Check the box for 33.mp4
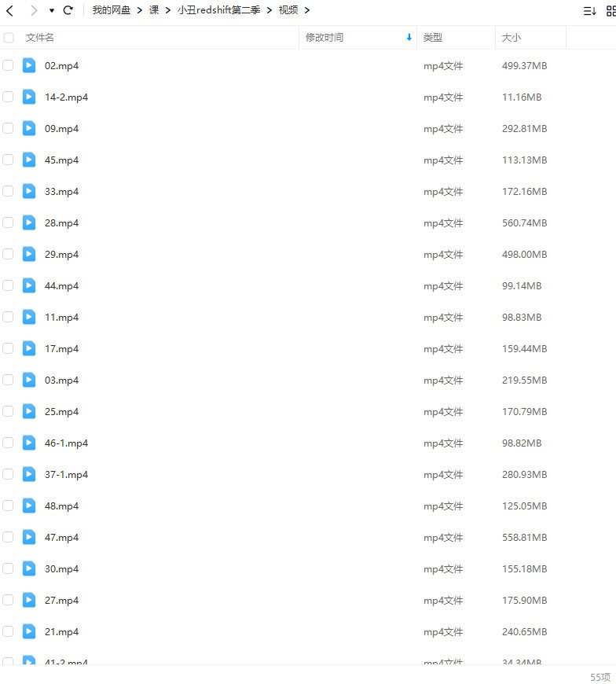The image size is (616, 684). pyautogui.click(x=8, y=191)
